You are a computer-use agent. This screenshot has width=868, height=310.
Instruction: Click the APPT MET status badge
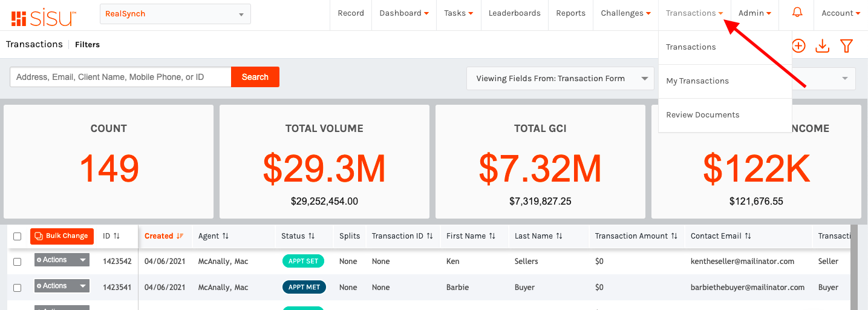pos(304,287)
